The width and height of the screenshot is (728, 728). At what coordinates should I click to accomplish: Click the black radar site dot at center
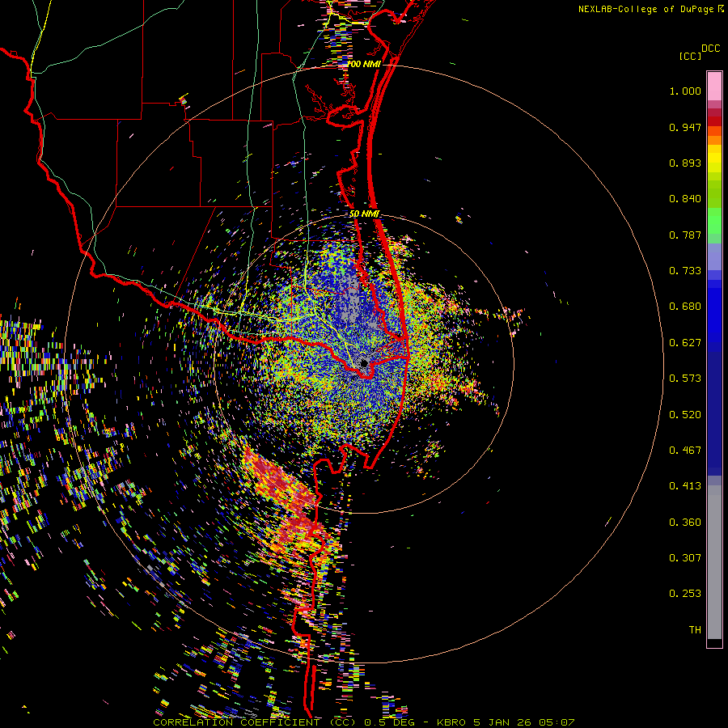click(x=365, y=363)
